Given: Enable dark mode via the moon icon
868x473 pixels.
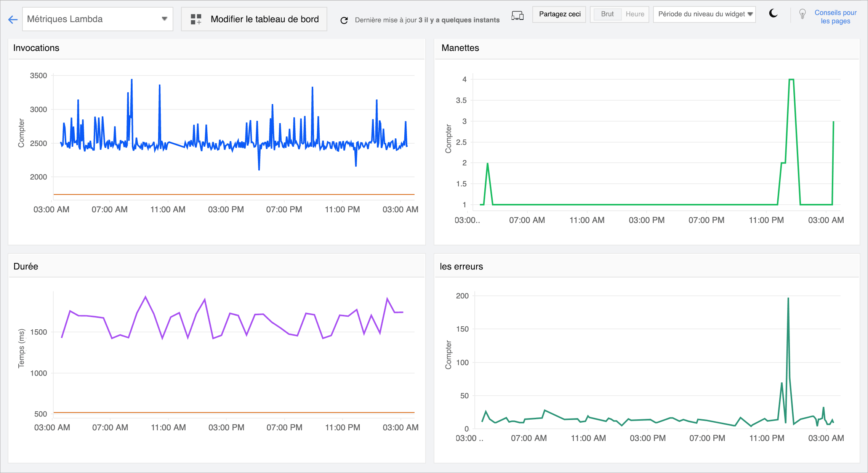Looking at the screenshot, I should pyautogui.click(x=774, y=14).
